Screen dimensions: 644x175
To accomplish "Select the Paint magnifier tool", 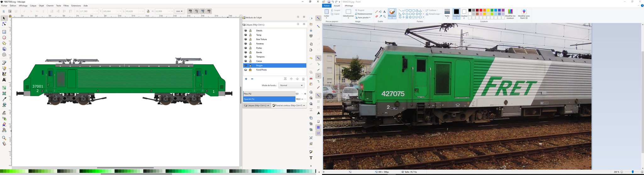I will point(384,16).
